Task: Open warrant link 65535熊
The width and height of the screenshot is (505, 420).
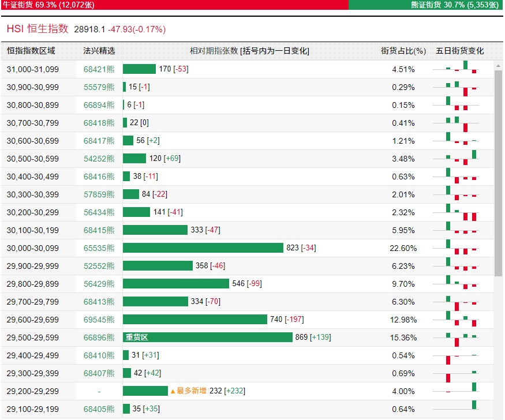Action: [99, 248]
